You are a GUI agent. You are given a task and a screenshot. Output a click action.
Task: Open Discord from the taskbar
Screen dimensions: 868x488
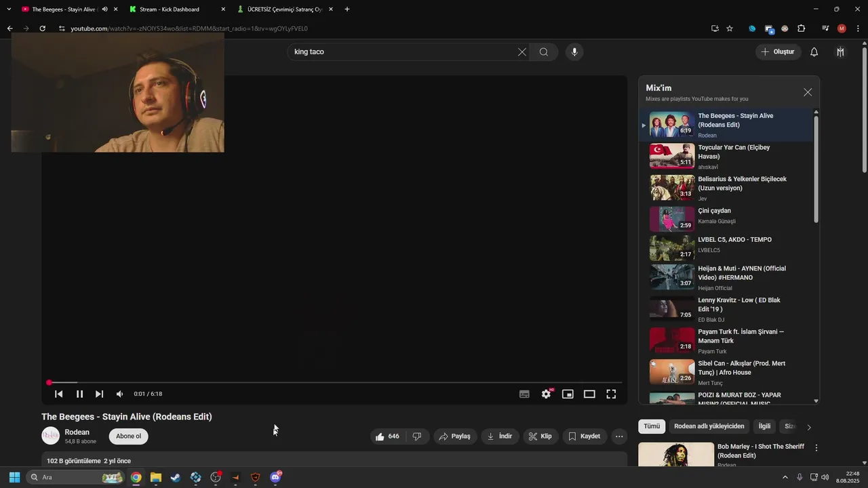pyautogui.click(x=275, y=477)
